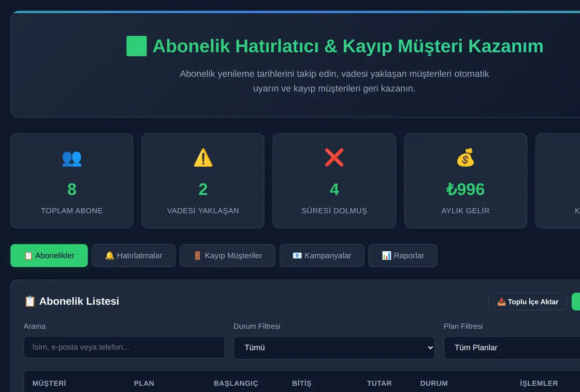Screen dimensions: 580x392
Task: Open the Plan Filtresi dropdown
Action: coord(512,348)
